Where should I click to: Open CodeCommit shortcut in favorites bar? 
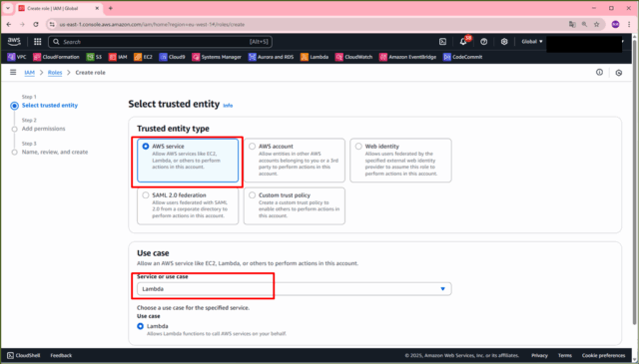tap(463, 57)
